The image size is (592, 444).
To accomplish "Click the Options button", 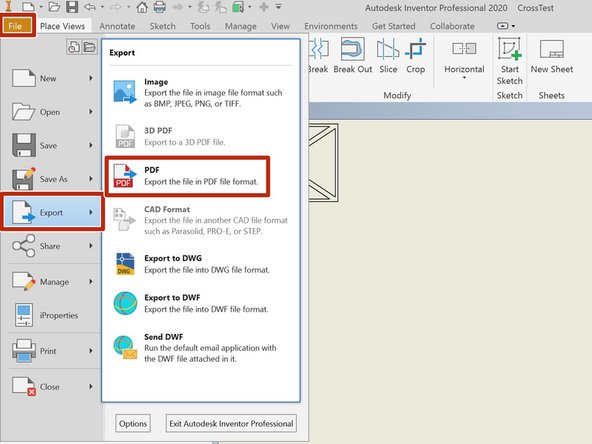I will 133,424.
